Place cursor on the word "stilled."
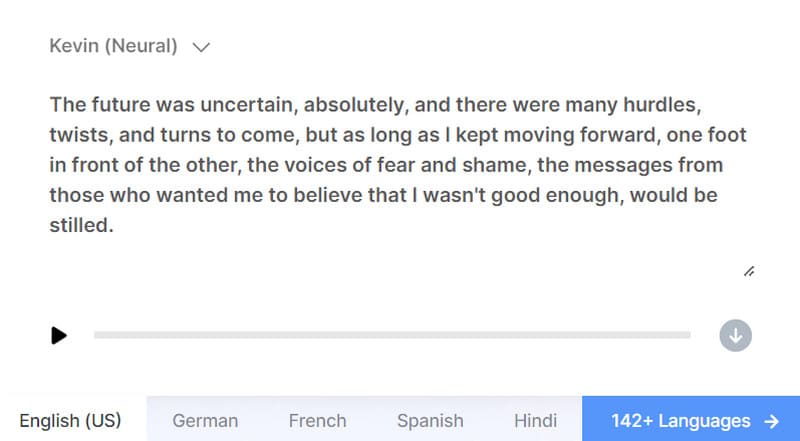800x441 pixels. click(x=82, y=226)
